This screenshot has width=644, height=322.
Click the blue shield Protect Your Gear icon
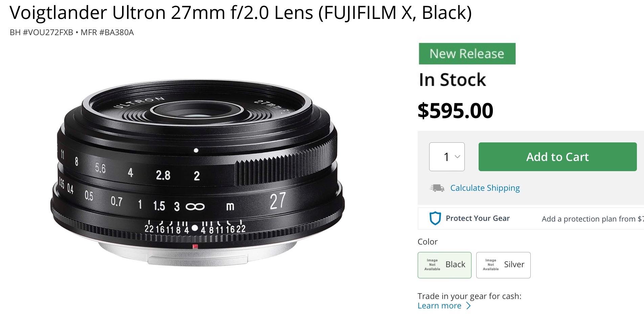point(436,218)
